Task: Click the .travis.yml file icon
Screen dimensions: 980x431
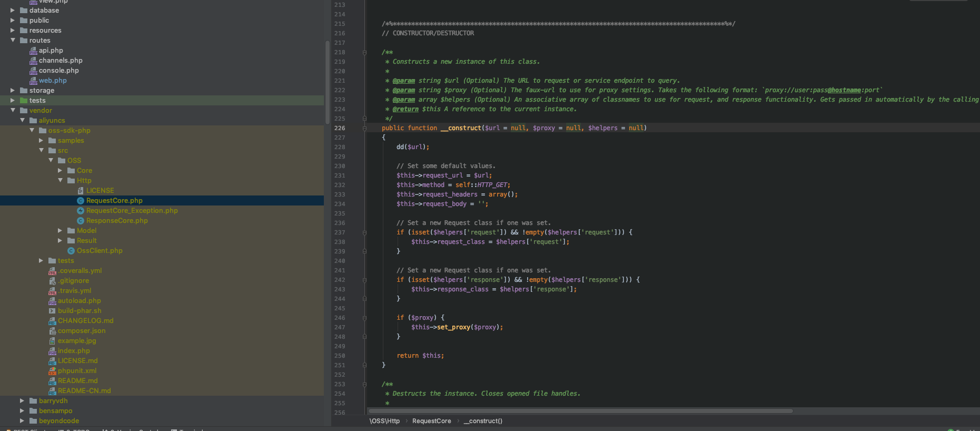Action: click(52, 291)
